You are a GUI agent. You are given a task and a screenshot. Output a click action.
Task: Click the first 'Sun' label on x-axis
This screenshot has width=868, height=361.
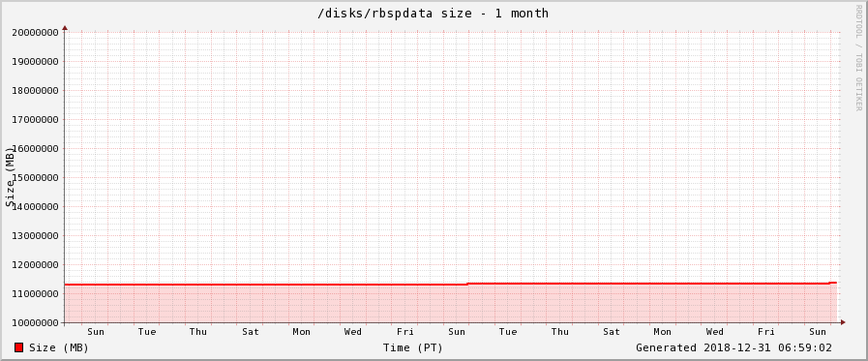[x=95, y=332]
